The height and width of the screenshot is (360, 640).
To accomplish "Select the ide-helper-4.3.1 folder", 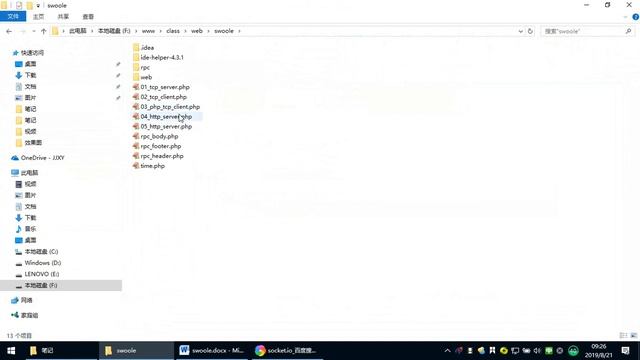I will tap(158, 58).
